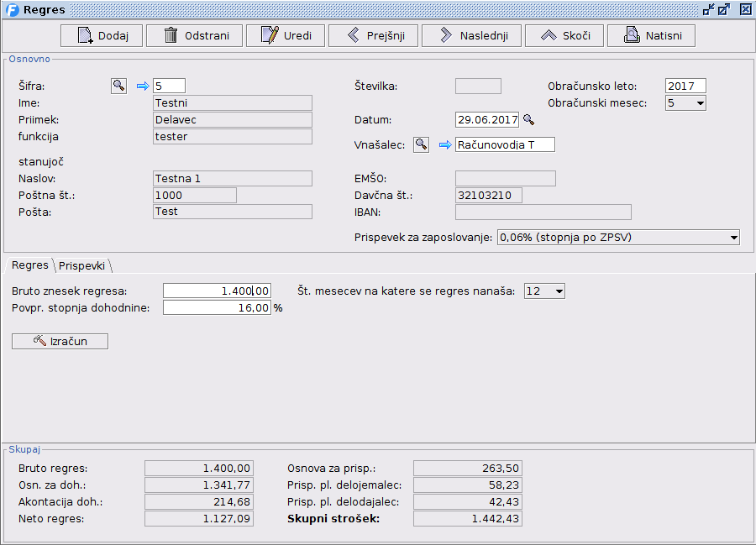Click the Skoči jump button

point(564,35)
